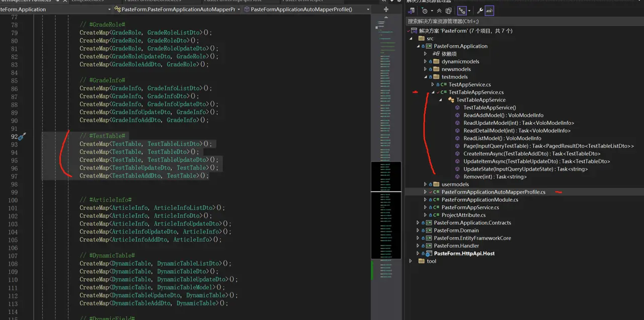The image size is (644, 320).
Task: Toggle the file nesting button in Solution Explorer
Action: pos(462,11)
